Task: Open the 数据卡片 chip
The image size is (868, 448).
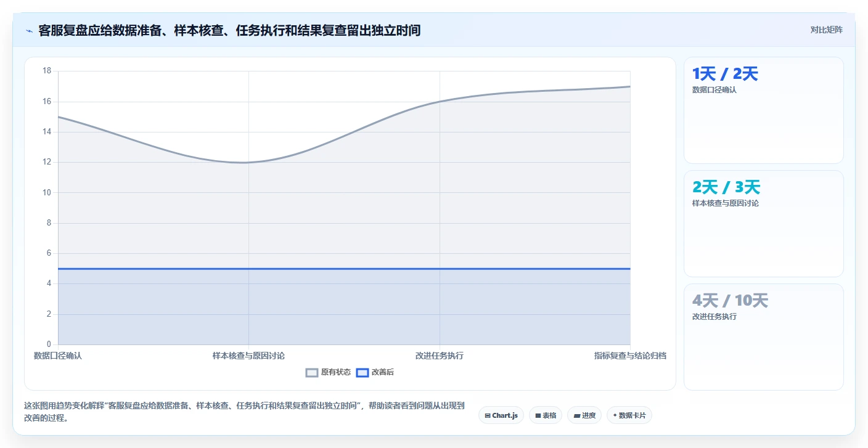Action: (629, 415)
